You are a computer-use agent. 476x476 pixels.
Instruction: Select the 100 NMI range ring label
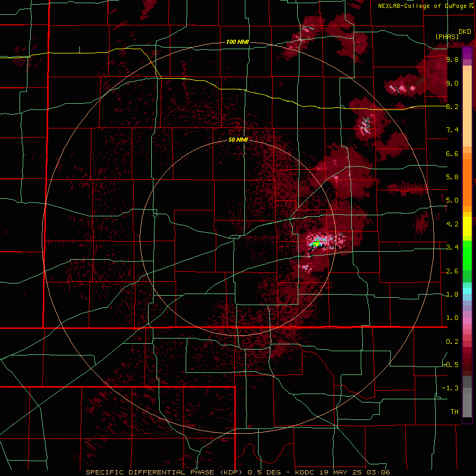237,42
